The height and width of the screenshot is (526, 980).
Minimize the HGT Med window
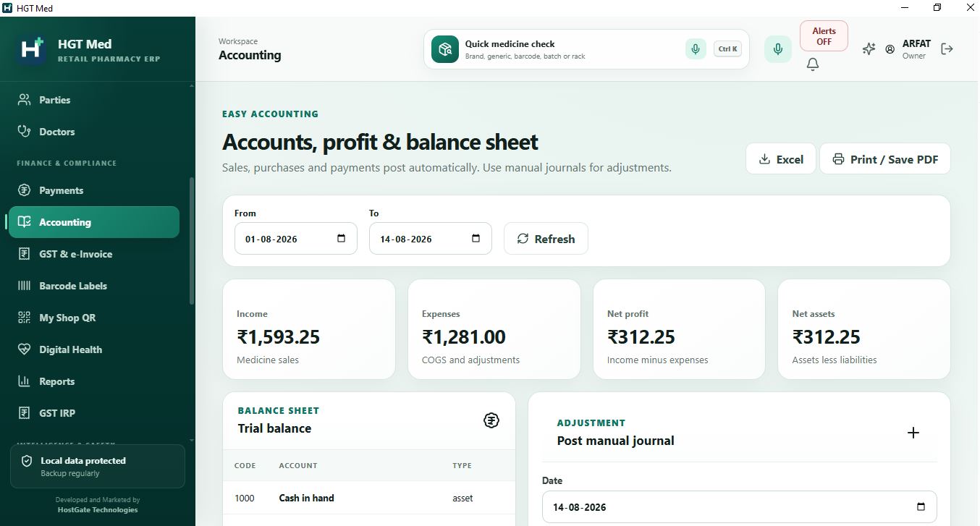pos(905,8)
